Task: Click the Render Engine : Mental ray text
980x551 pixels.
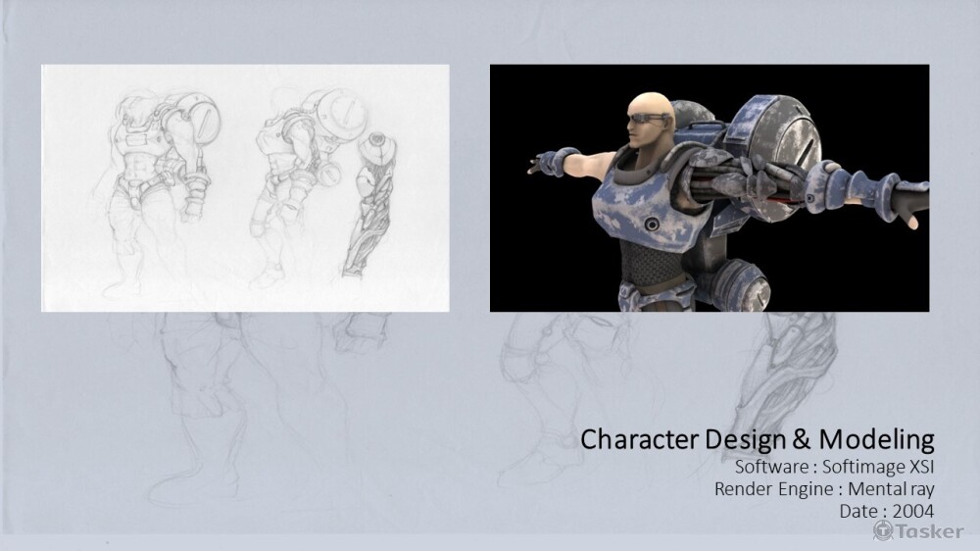Action: coord(824,488)
